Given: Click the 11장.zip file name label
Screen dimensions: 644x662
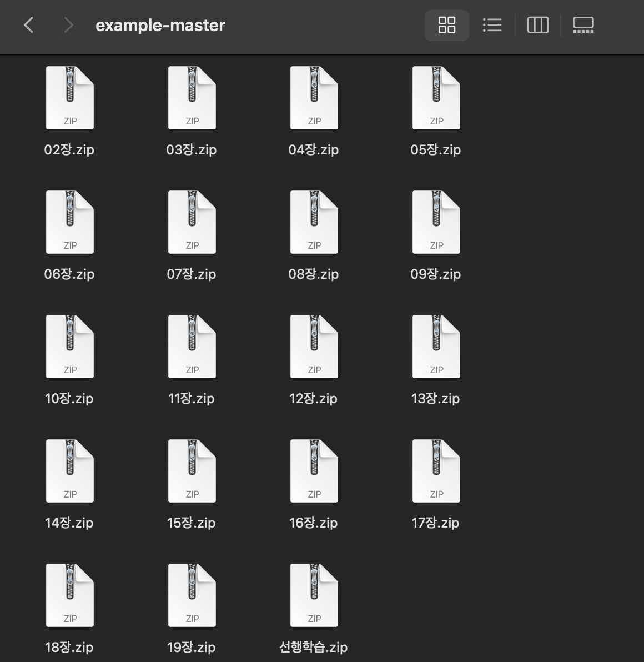Looking at the screenshot, I should pos(192,398).
